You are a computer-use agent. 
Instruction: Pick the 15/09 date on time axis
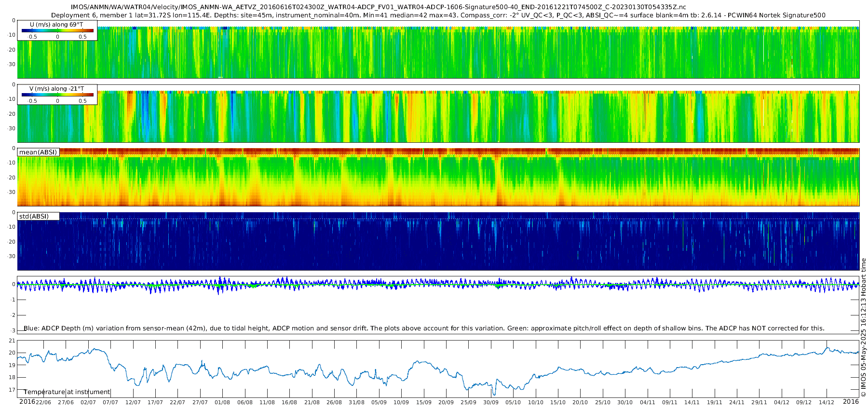pyautogui.click(x=424, y=403)
